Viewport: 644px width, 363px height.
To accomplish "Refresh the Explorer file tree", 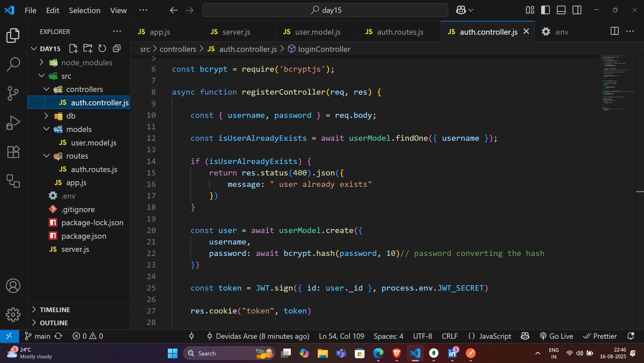I will 101,48.
